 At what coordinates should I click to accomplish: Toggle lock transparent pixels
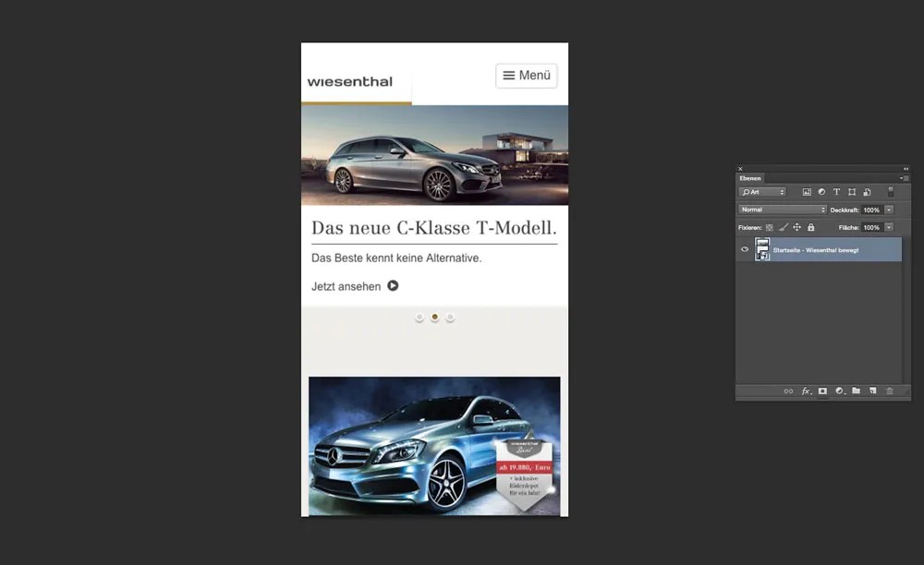coord(769,227)
